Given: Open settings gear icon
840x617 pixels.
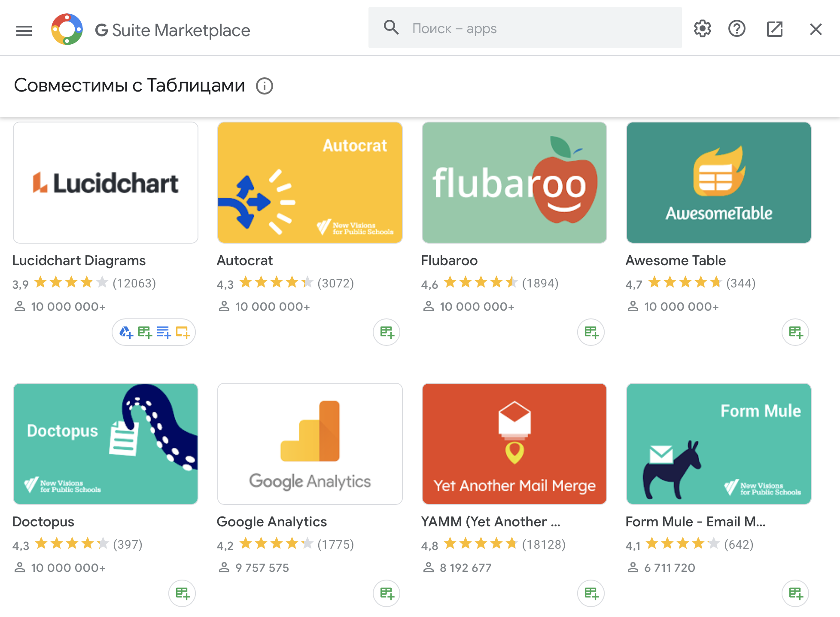Looking at the screenshot, I should click(703, 29).
